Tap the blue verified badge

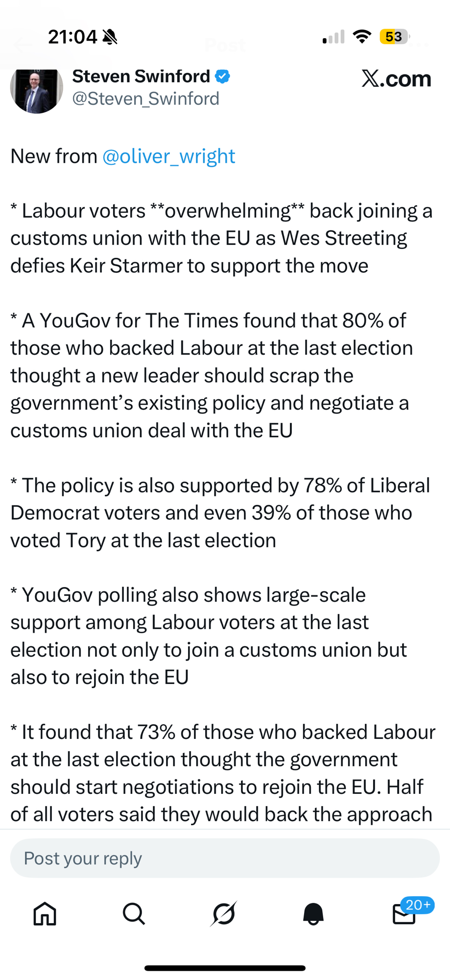click(223, 76)
